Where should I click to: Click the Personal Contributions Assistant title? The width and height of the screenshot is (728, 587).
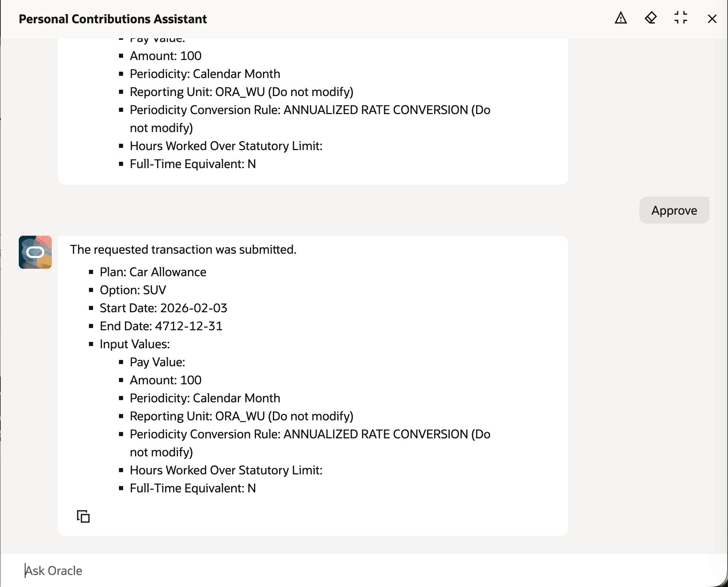click(x=113, y=19)
